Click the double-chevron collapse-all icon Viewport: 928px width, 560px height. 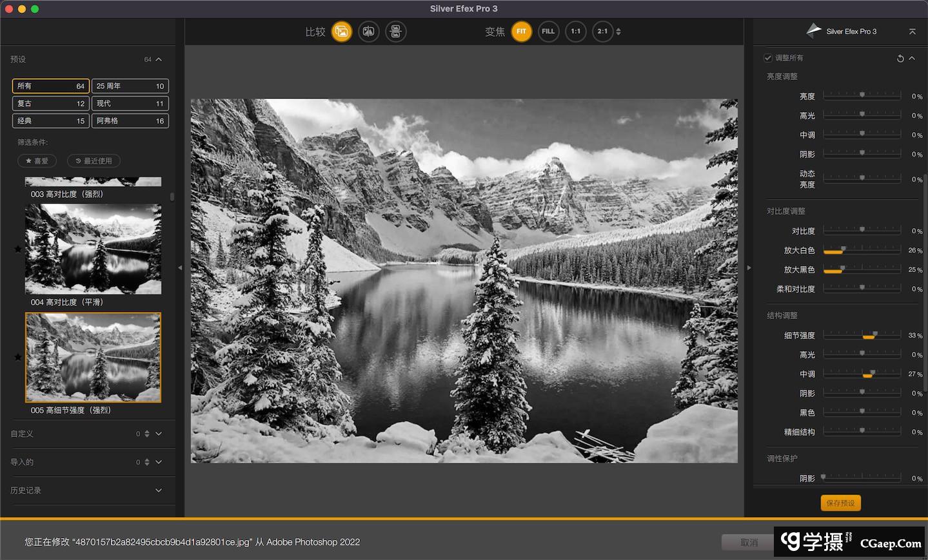tap(912, 32)
